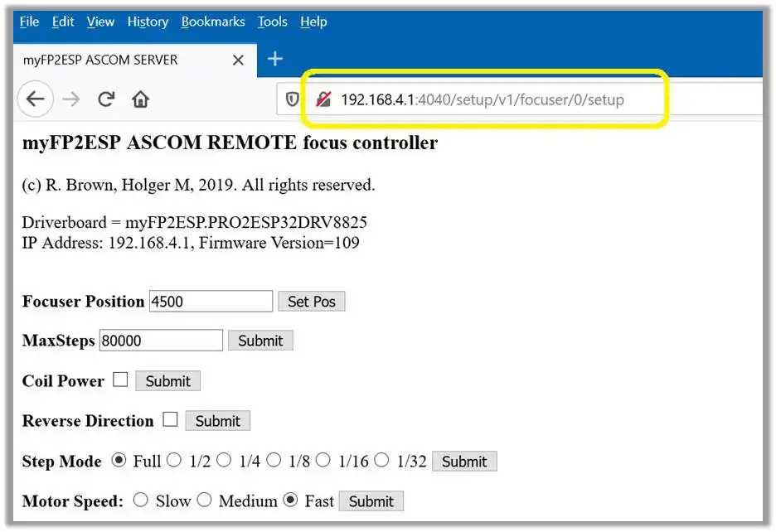Click the Driverboard = myFP2ESP.PRO2ESP32DRV8825 text
776x532 pixels.
click(195, 222)
